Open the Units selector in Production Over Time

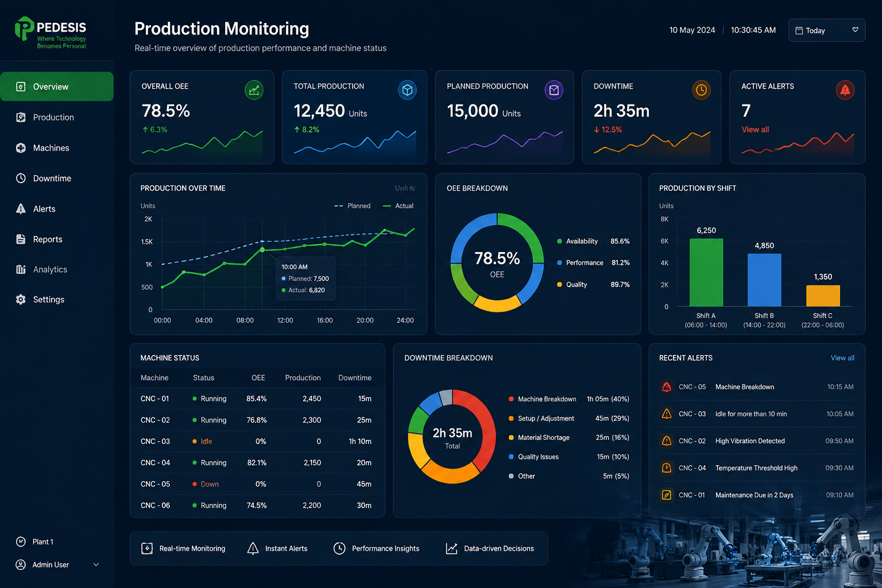405,188
